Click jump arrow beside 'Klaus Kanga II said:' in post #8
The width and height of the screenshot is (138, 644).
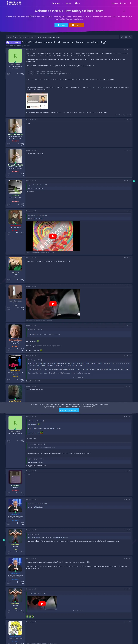click(x=41, y=330)
